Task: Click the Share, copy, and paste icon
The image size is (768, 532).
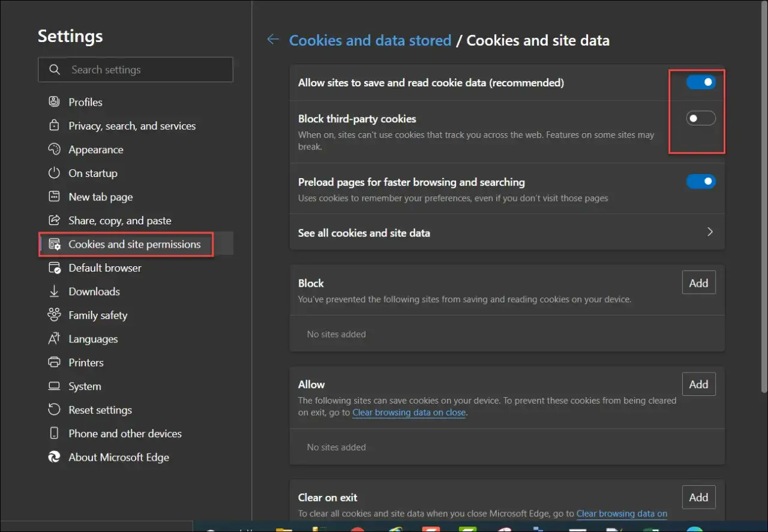Action: pyautogui.click(x=54, y=221)
